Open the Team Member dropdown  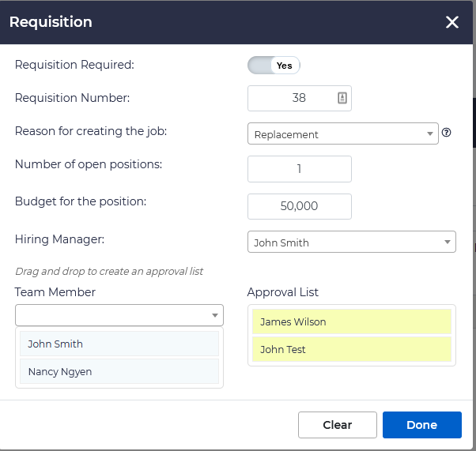119,315
